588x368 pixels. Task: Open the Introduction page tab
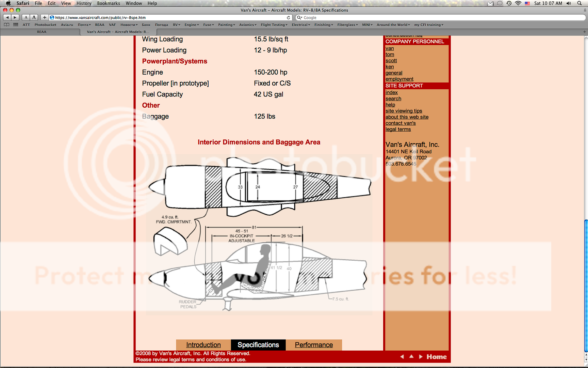[203, 345]
